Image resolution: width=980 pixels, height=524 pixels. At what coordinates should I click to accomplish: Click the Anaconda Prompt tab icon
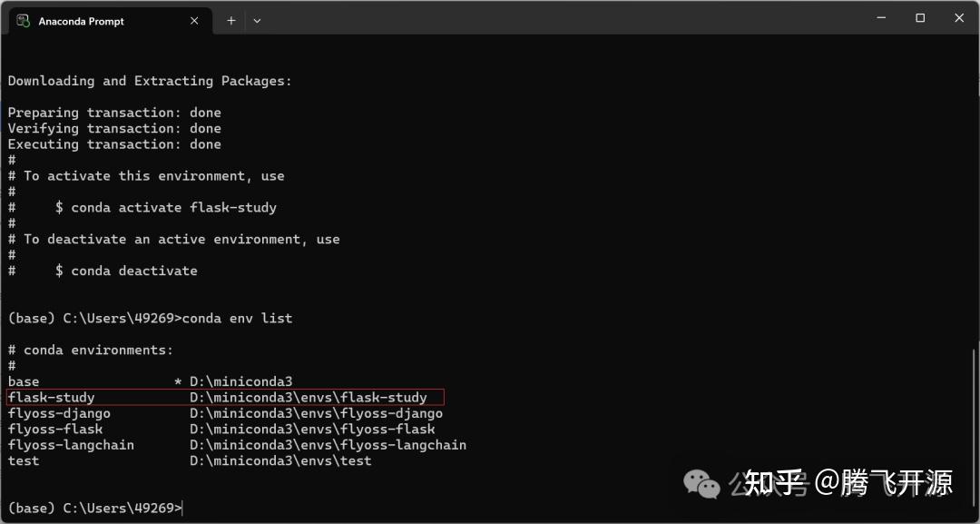pos(23,21)
